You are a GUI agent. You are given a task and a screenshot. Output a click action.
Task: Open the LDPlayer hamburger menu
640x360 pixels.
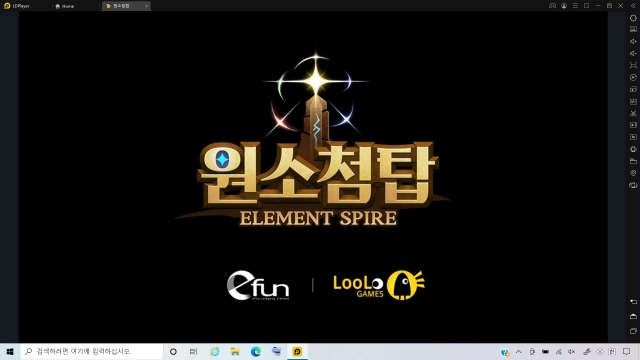click(x=575, y=6)
